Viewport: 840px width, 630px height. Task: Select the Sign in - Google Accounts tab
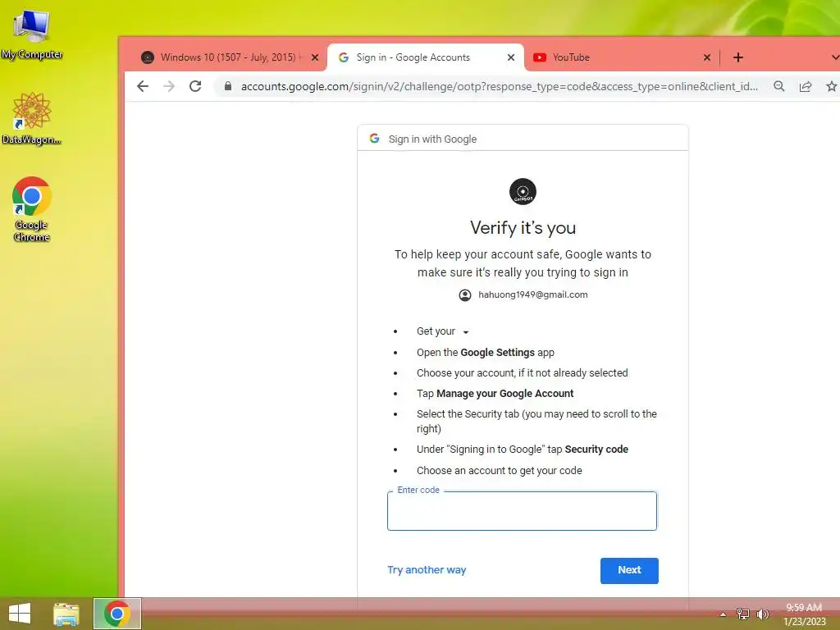click(x=426, y=57)
